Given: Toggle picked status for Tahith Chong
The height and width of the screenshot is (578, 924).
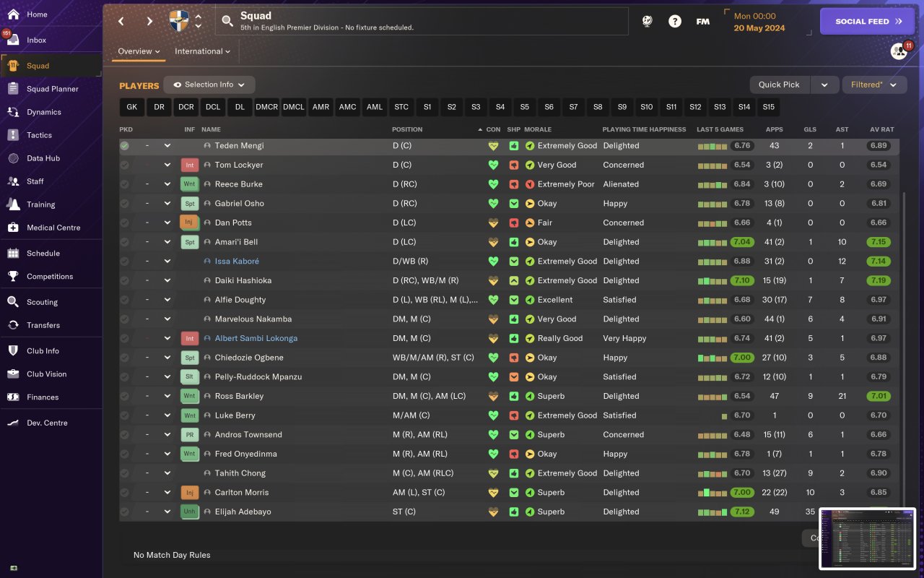Looking at the screenshot, I should pyautogui.click(x=125, y=473).
